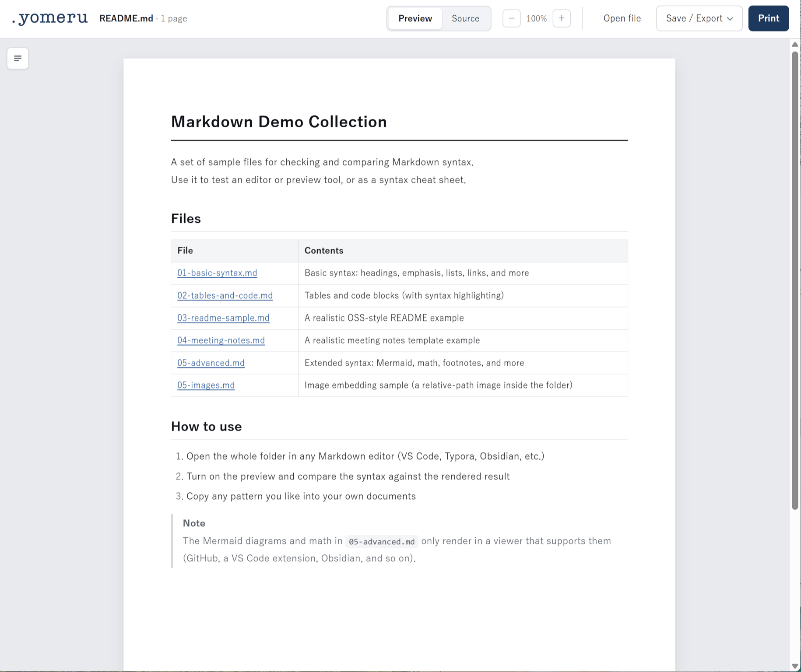
Task: Click the inline code 05-advanced.md in note
Action: pyautogui.click(x=382, y=542)
